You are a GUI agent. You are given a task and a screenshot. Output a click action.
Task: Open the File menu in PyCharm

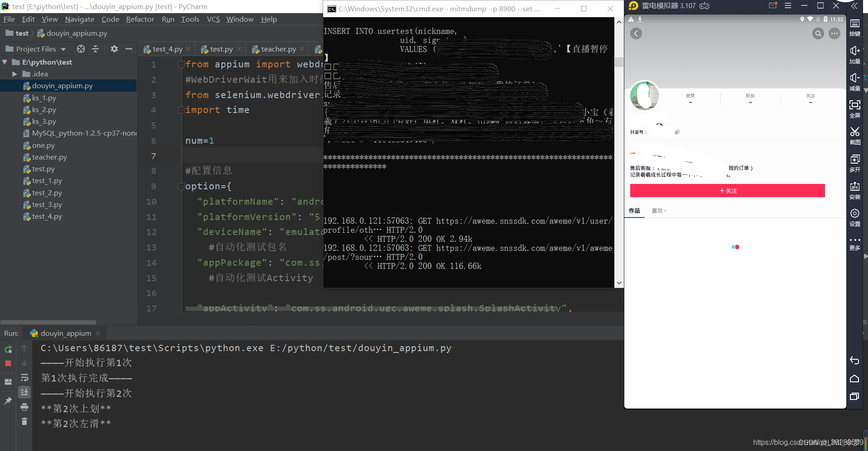9,19
